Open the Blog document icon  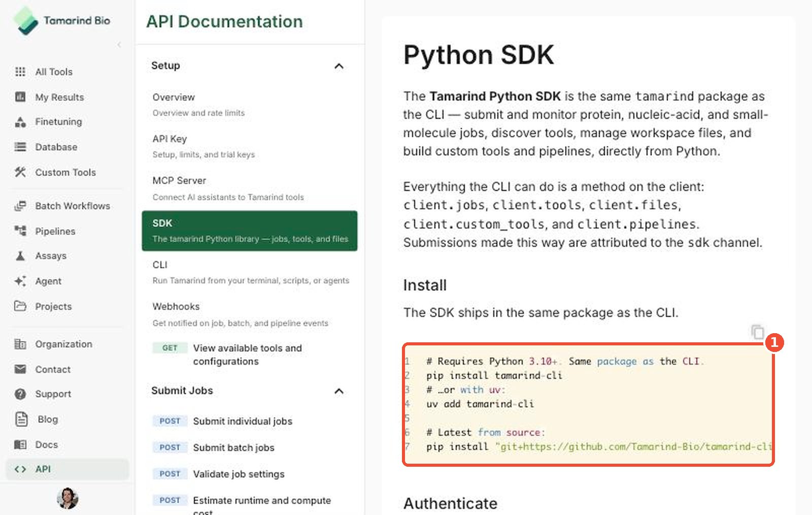[x=21, y=419]
